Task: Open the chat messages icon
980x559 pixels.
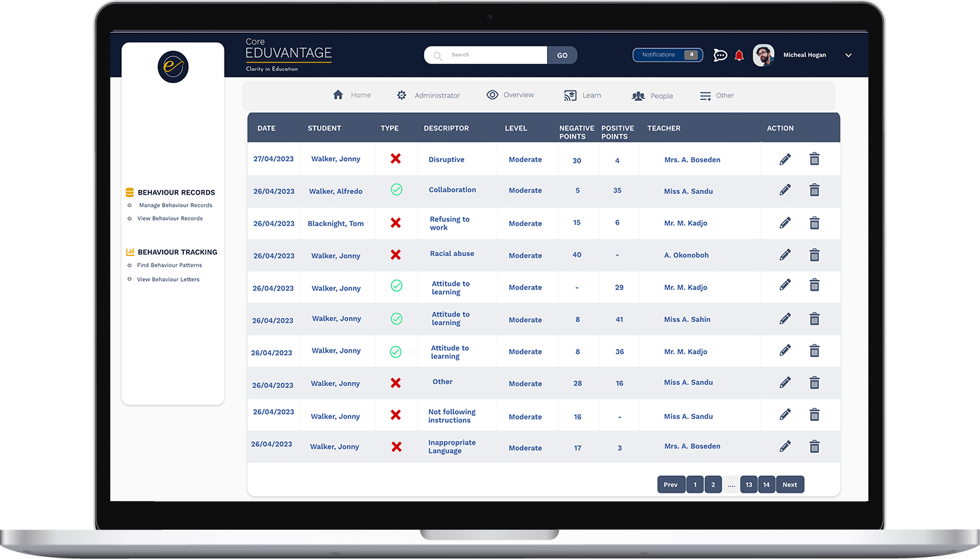Action: (x=720, y=55)
